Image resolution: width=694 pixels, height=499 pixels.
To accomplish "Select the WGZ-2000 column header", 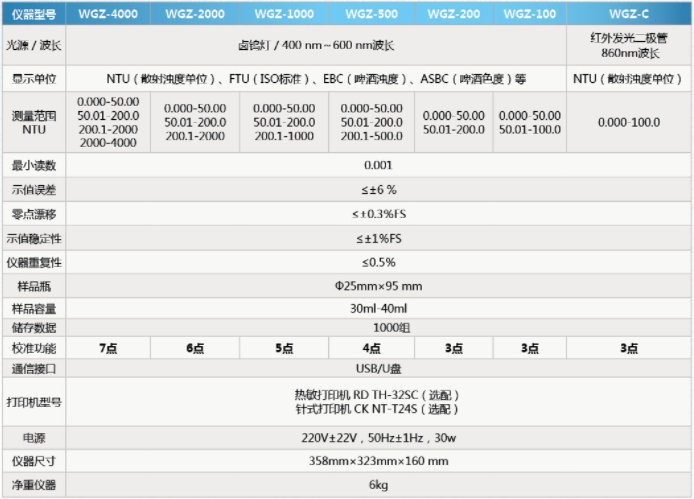I will coord(195,14).
